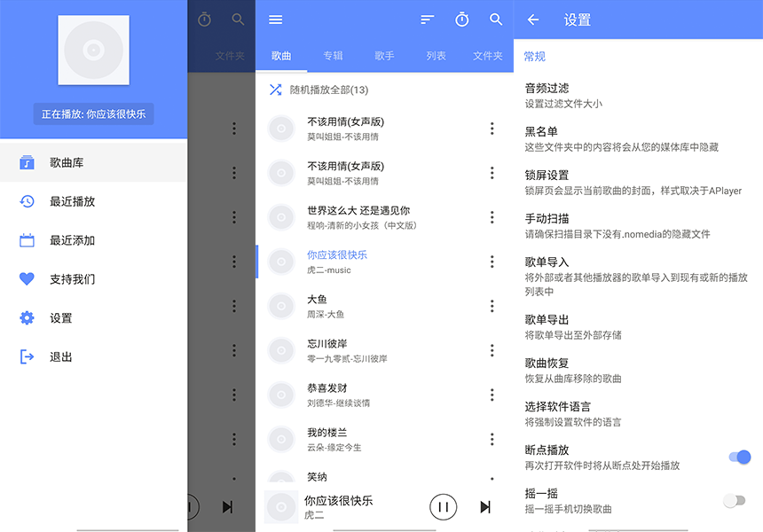Click timer icon in dimmed panel behind drawer

click(204, 20)
